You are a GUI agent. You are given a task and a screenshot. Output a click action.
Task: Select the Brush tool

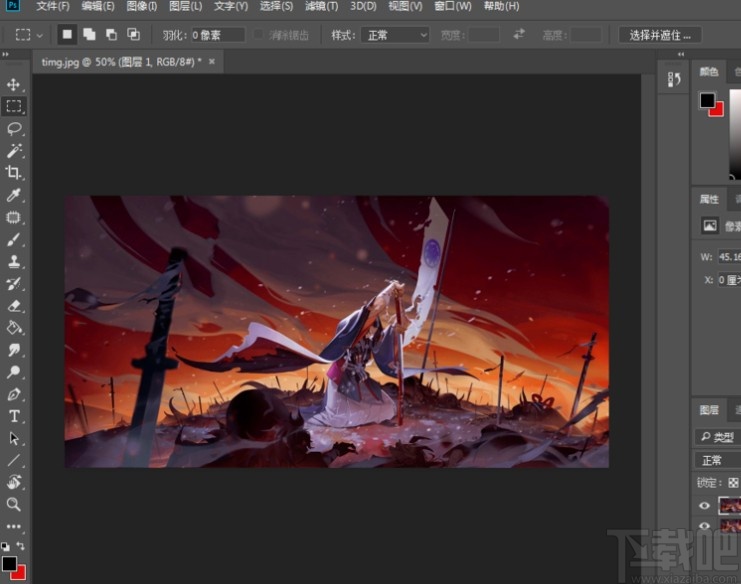(x=13, y=240)
